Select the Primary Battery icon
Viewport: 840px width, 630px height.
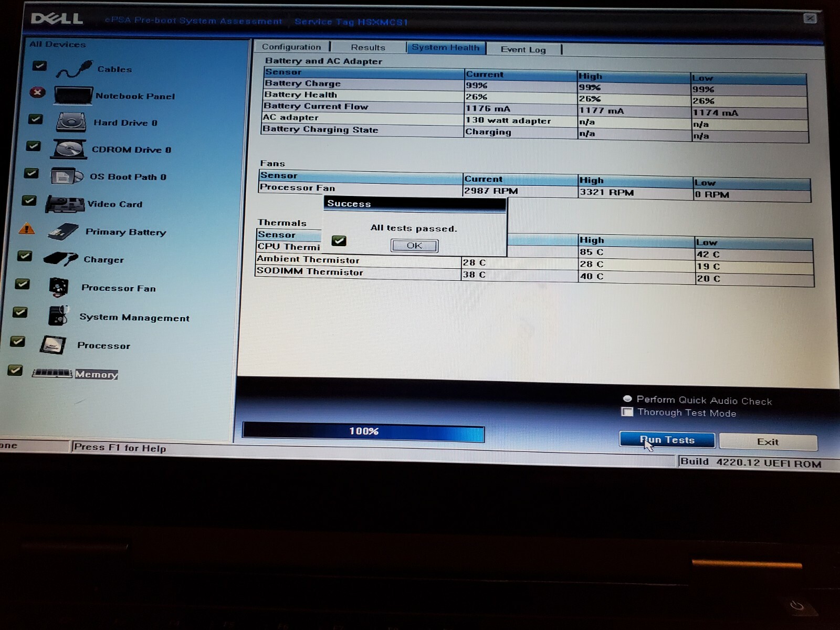pyautogui.click(x=63, y=232)
